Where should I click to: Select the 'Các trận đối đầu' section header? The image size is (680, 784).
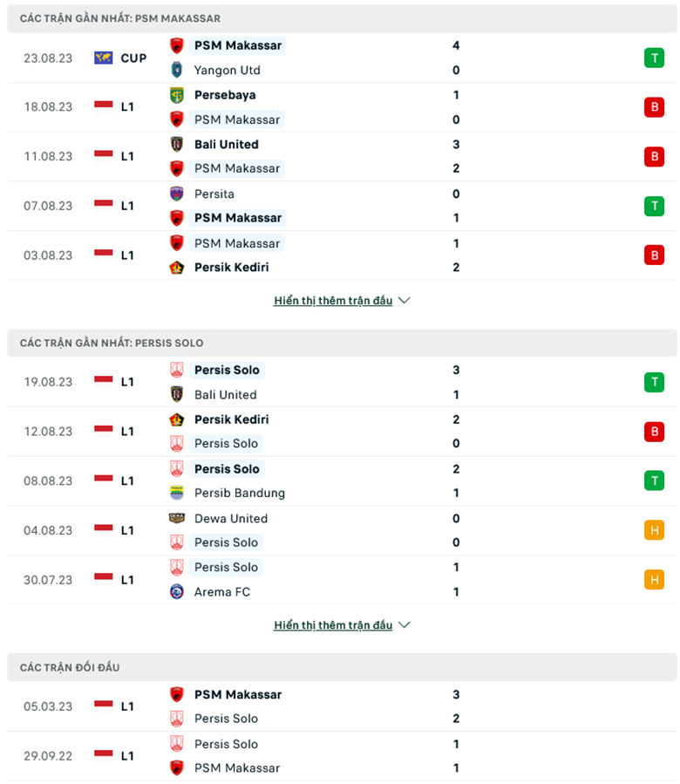pyautogui.click(x=70, y=667)
